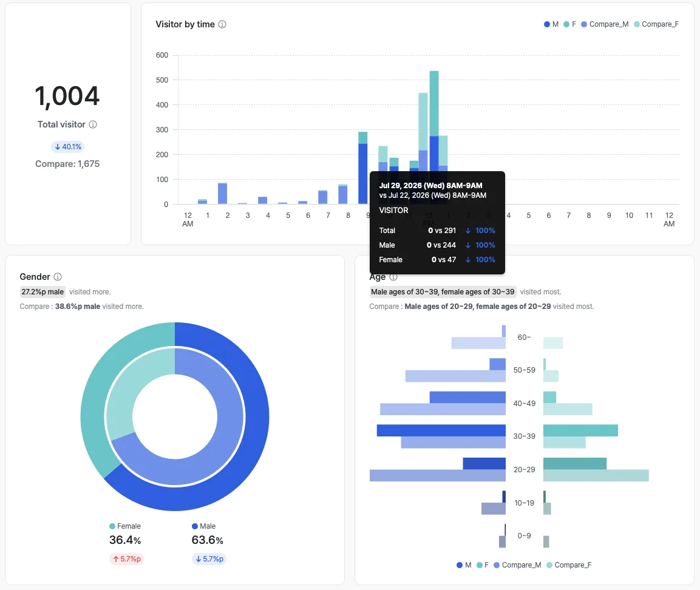Click the '27.2%p male' highlight badge

pos(42,292)
